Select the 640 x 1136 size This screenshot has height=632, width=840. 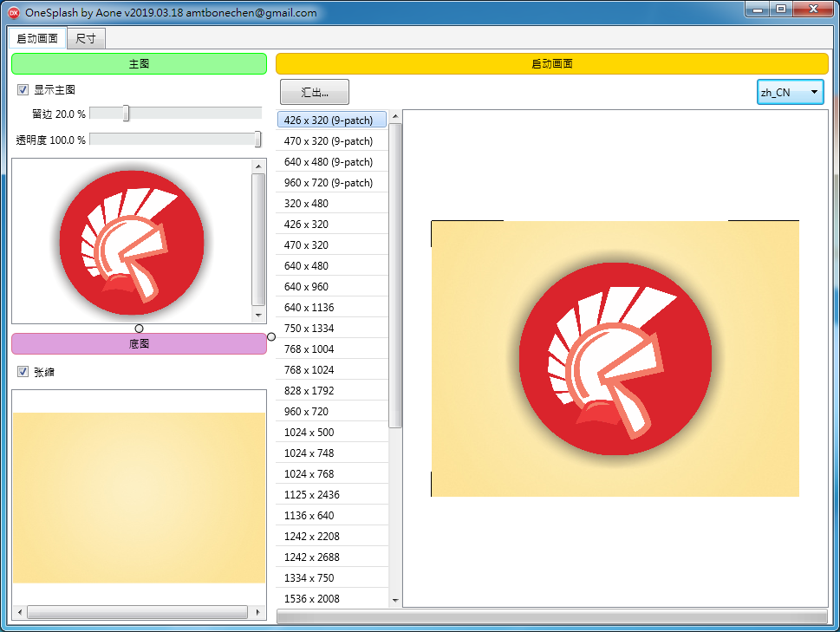coord(332,308)
